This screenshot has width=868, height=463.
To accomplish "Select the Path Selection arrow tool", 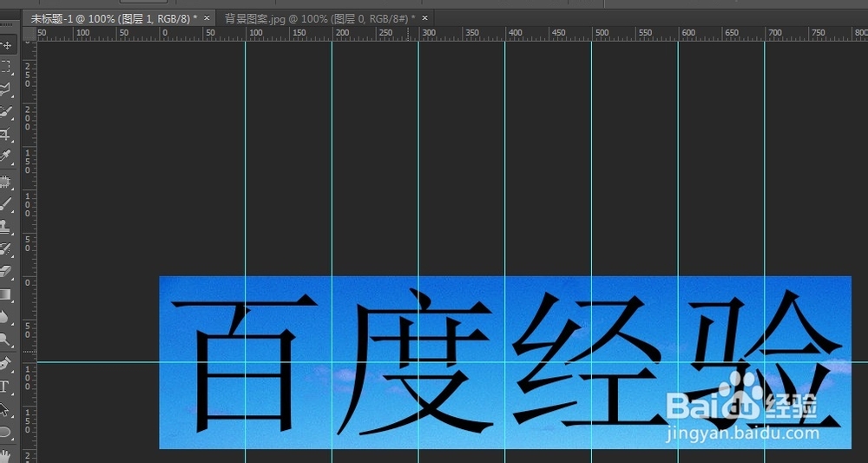I will click(5, 409).
